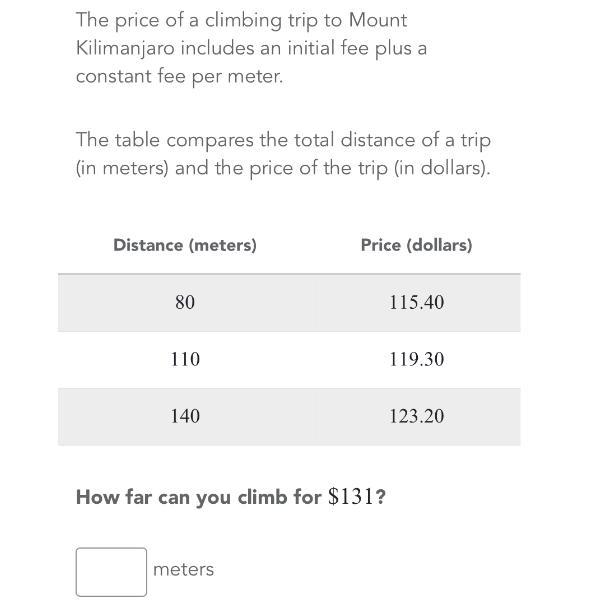Select the 115.40 price cell
The height and width of the screenshot is (613, 613).
tap(416, 302)
